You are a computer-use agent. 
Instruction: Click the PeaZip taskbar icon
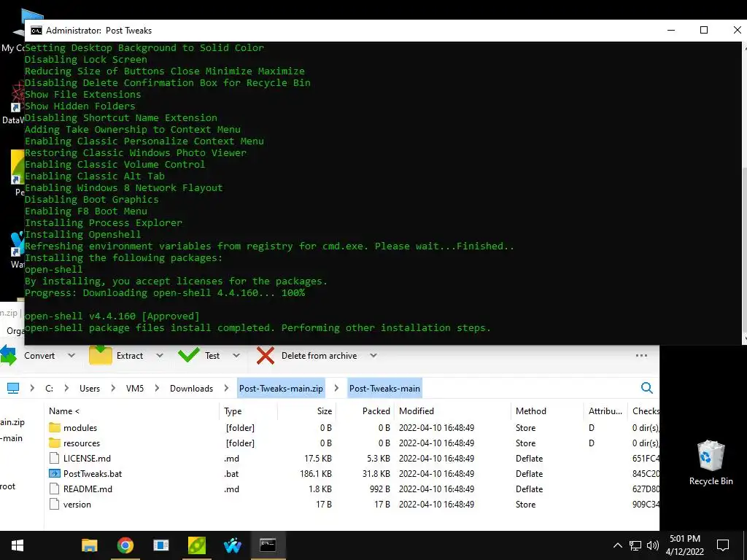click(x=197, y=545)
